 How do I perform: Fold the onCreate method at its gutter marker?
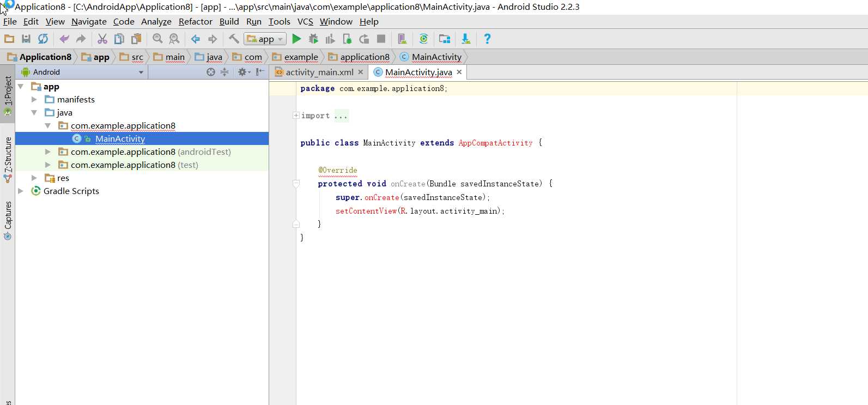pos(296,184)
